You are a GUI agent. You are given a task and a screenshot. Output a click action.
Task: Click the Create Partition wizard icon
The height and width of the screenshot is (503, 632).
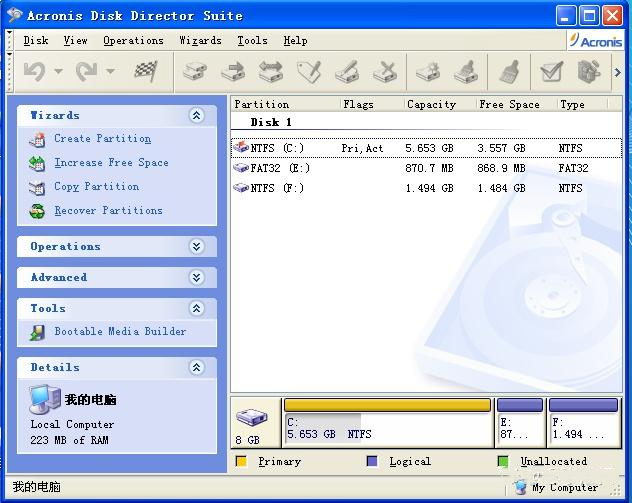pos(37,140)
